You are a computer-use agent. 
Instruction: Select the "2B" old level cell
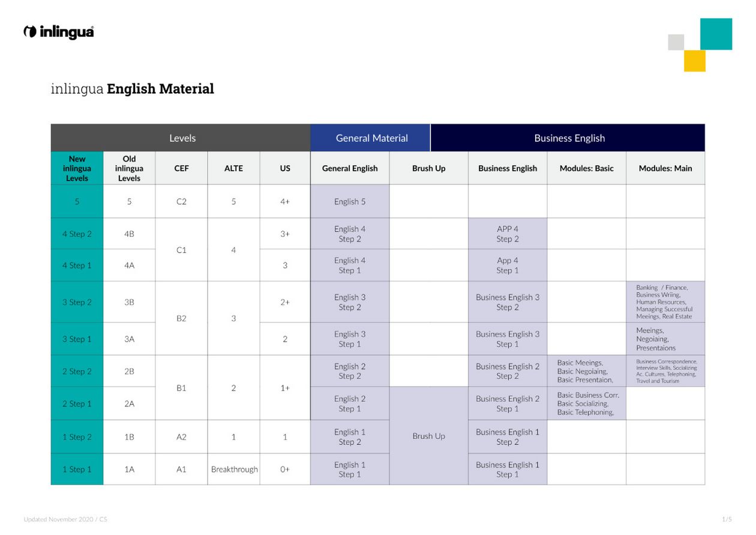pyautogui.click(x=129, y=372)
